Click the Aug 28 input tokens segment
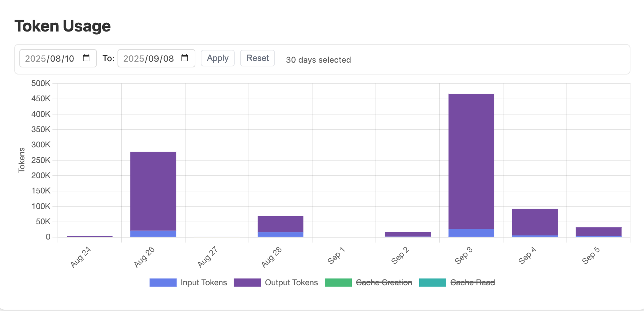Image resolution: width=644 pixels, height=311 pixels. tap(281, 234)
